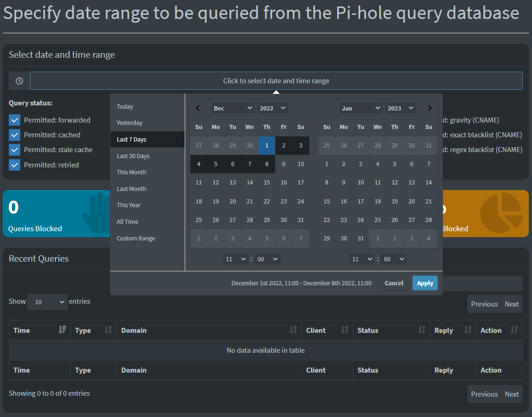Click the Status column header
Viewport: 532px width, 417px height.
[x=392, y=331]
